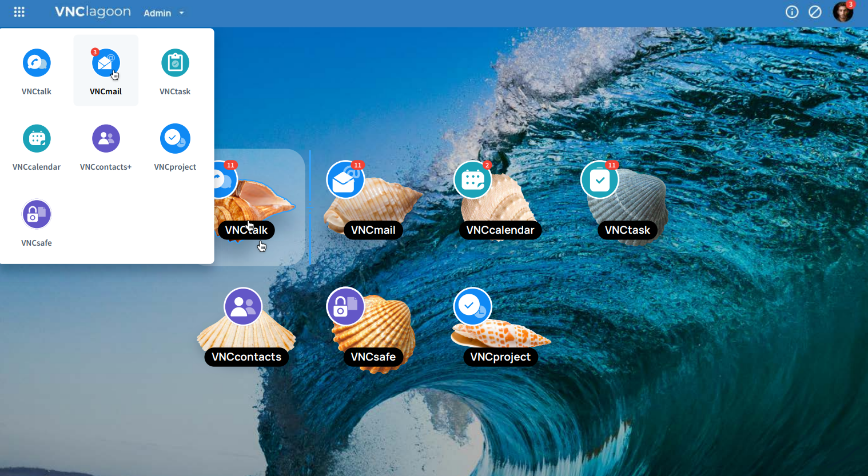Open VNCtalk in the apps menu
Screen dimensions: 868x476
[37, 72]
